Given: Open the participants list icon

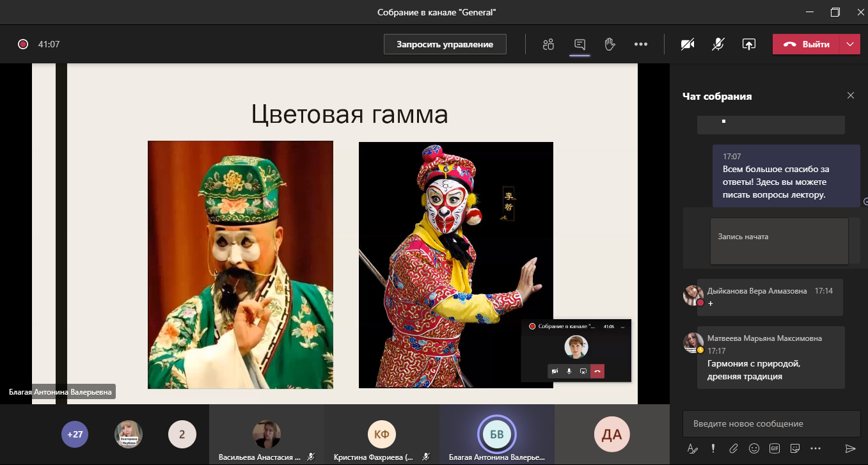Looking at the screenshot, I should pyautogui.click(x=548, y=44).
